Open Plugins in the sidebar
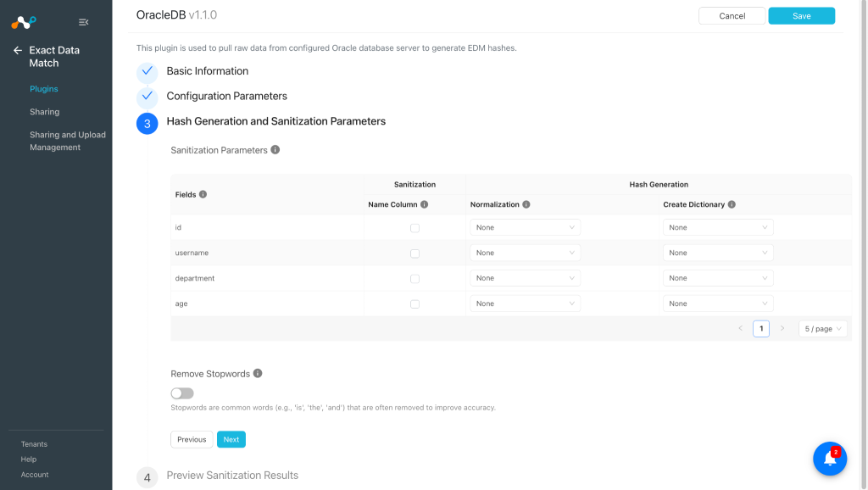The width and height of the screenshot is (868, 490). coord(44,88)
